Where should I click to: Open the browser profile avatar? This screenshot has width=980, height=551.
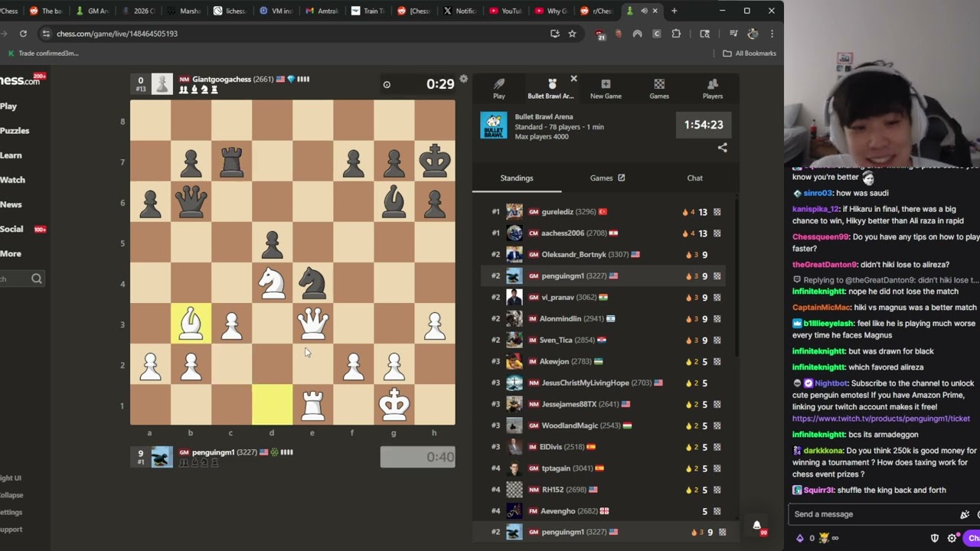tap(753, 34)
